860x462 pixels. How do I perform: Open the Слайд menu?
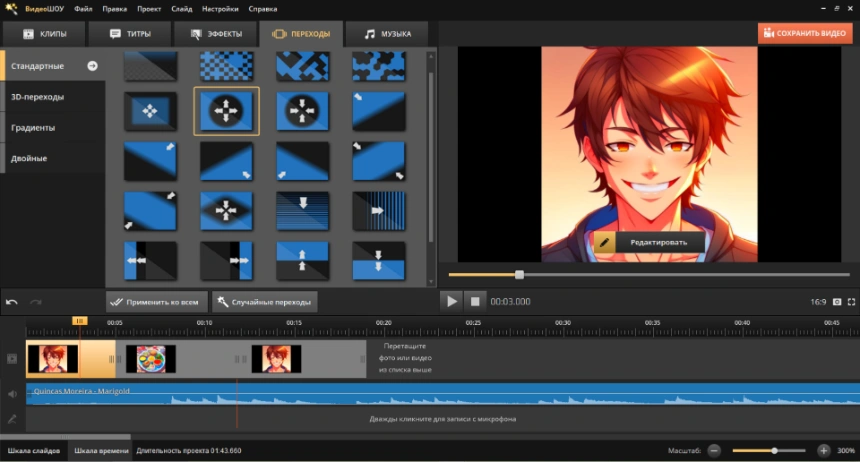tap(182, 9)
